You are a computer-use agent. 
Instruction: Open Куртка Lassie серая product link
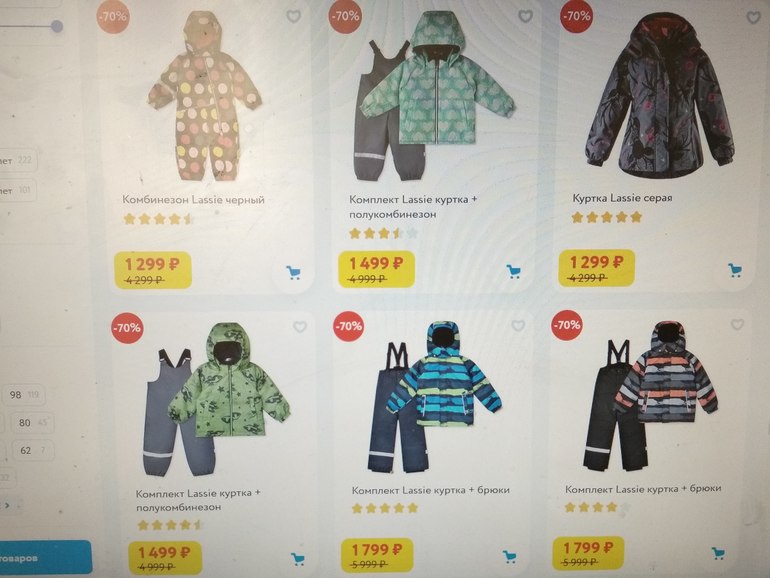pyautogui.click(x=622, y=198)
